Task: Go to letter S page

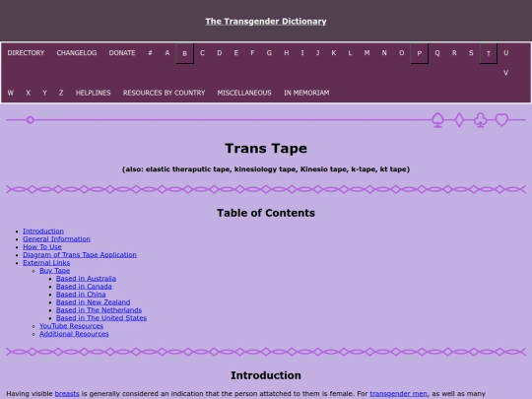Action: (471, 53)
